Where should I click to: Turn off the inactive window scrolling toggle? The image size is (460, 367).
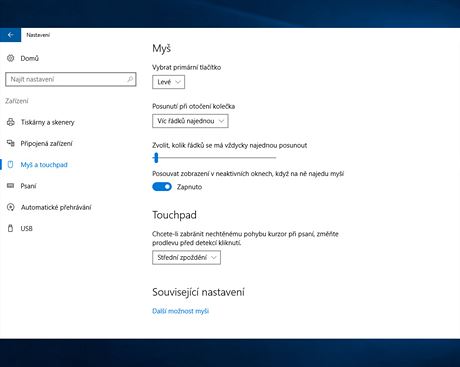click(162, 187)
